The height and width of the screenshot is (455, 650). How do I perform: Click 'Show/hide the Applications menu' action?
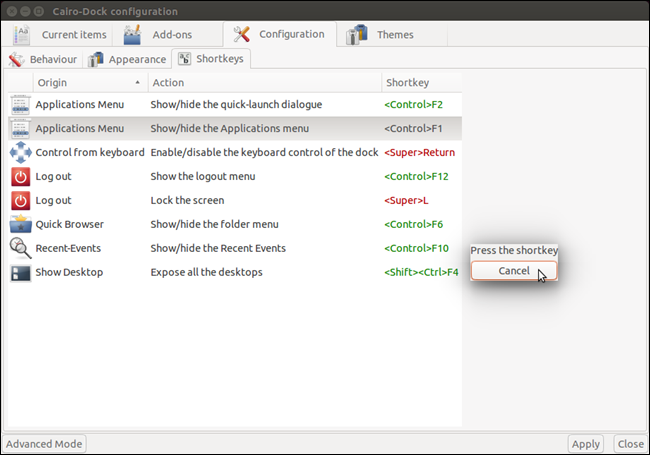230,128
